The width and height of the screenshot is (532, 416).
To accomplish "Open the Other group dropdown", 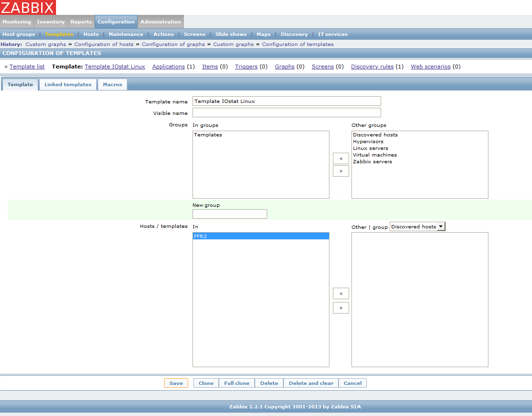I will pyautogui.click(x=418, y=226).
